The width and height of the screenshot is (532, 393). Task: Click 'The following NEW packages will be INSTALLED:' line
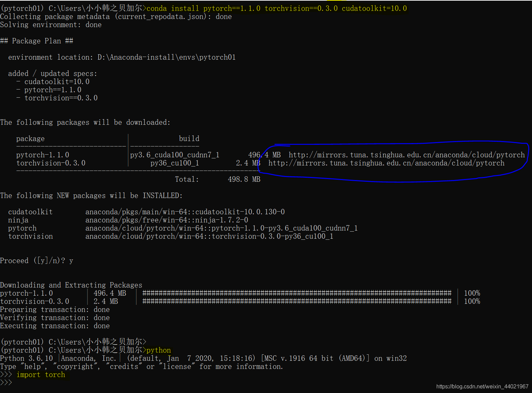tap(91, 195)
